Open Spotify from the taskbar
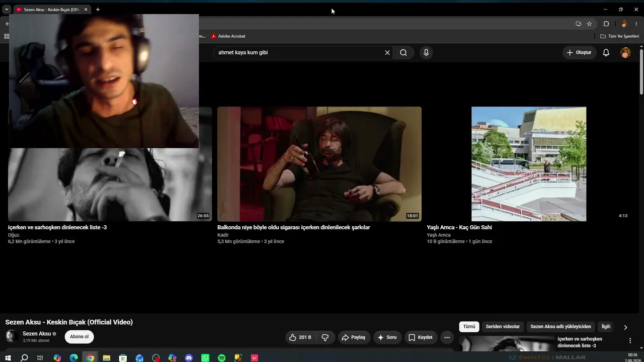The image size is (644, 362). 222,358
